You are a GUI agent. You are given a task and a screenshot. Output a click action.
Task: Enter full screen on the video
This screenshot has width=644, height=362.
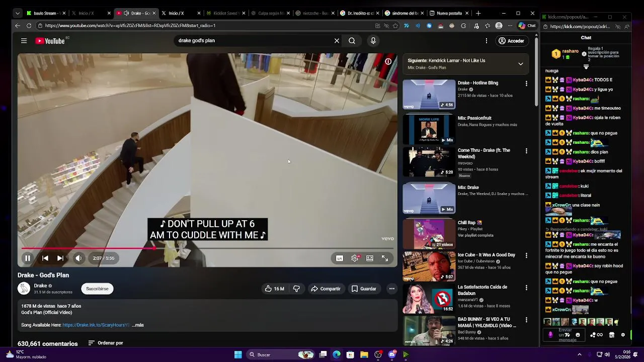385,258
